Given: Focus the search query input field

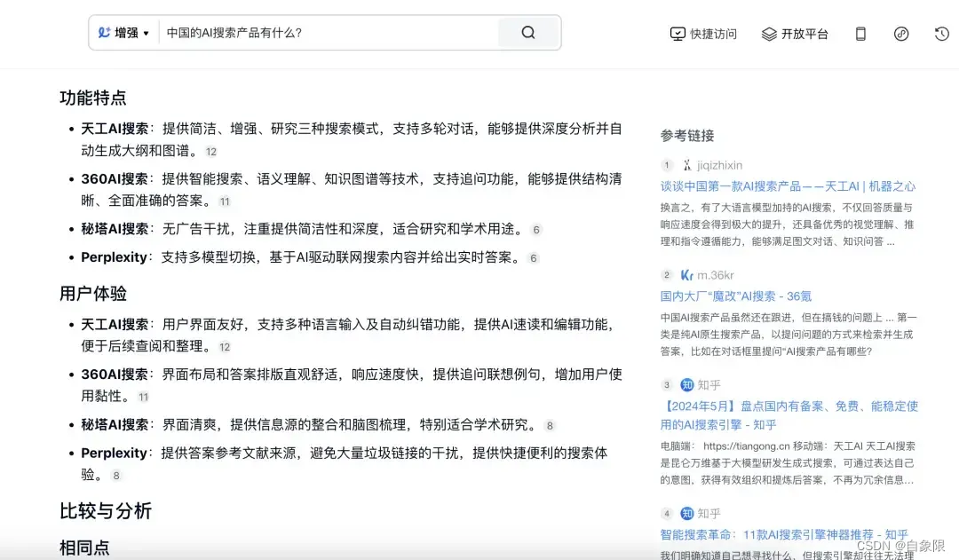Looking at the screenshot, I should (329, 33).
